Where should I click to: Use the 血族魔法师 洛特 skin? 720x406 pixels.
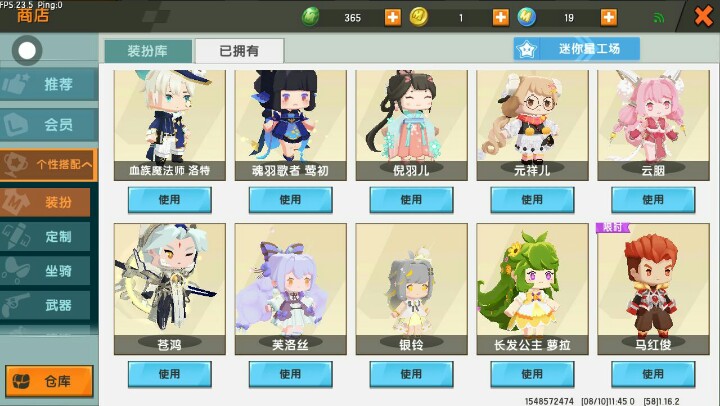pyautogui.click(x=169, y=200)
